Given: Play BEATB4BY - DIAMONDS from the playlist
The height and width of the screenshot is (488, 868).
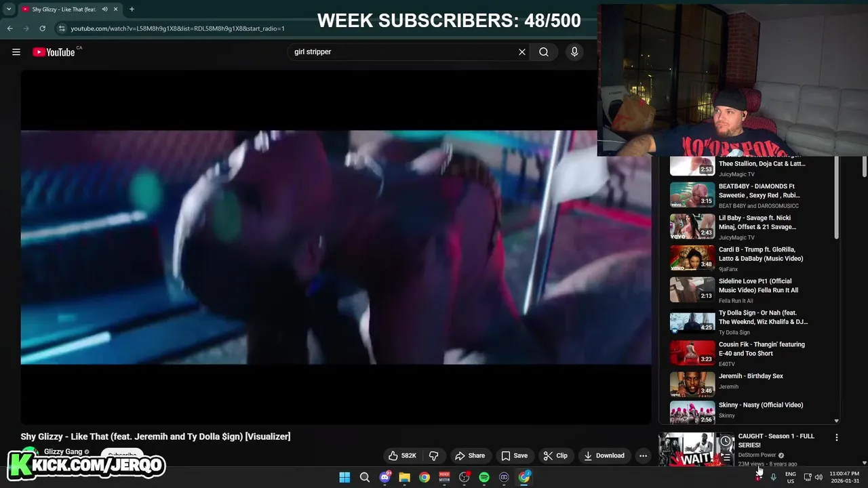Looking at the screenshot, I should coord(739,195).
